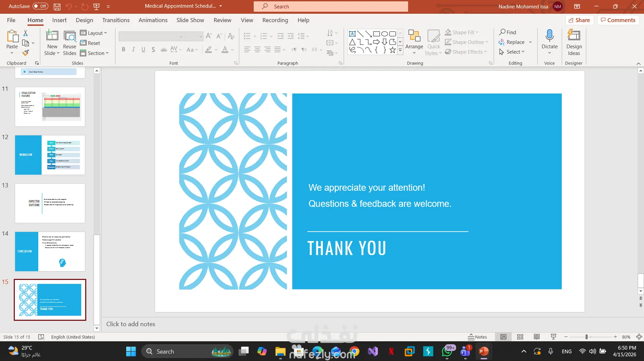The image size is (644, 361).
Task: Apply text shadow with the S icon
Action: tap(153, 50)
